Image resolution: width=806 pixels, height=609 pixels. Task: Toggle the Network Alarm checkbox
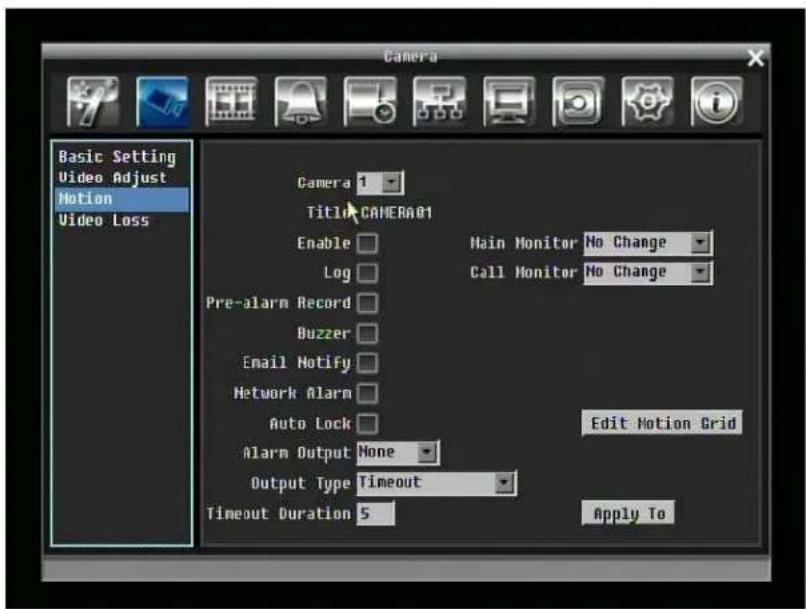click(x=368, y=394)
